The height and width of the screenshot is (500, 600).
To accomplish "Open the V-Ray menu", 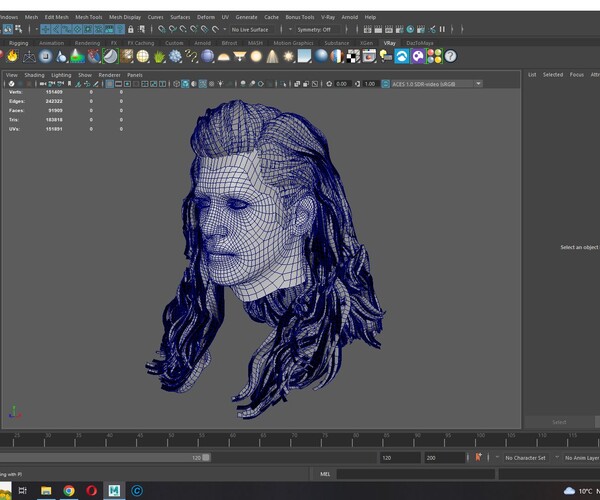I will (x=328, y=17).
